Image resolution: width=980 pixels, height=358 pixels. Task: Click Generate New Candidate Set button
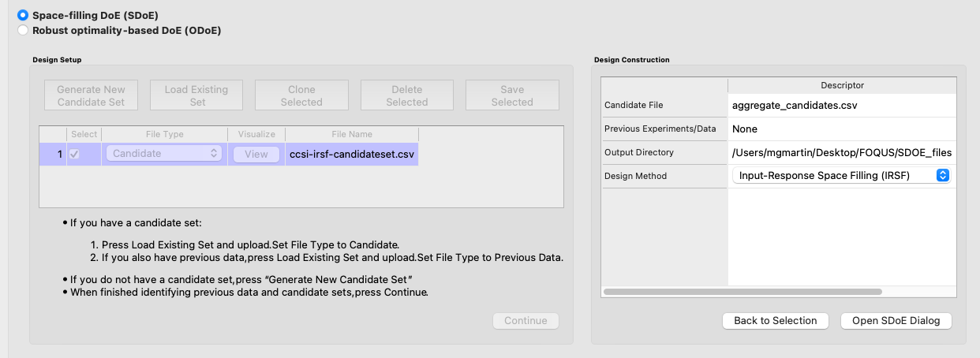click(x=92, y=95)
